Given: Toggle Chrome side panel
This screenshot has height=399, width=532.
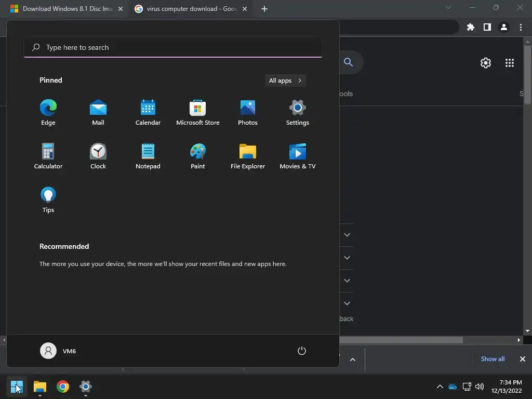Looking at the screenshot, I should coord(487,27).
